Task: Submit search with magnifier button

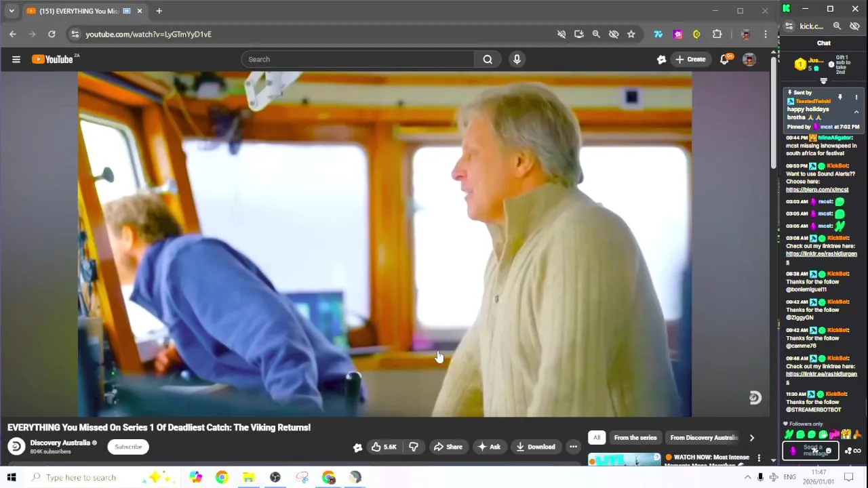Action: pos(488,60)
